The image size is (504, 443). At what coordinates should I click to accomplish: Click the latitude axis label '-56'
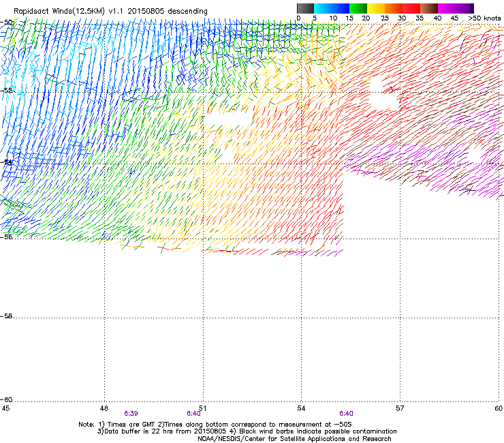[7, 237]
